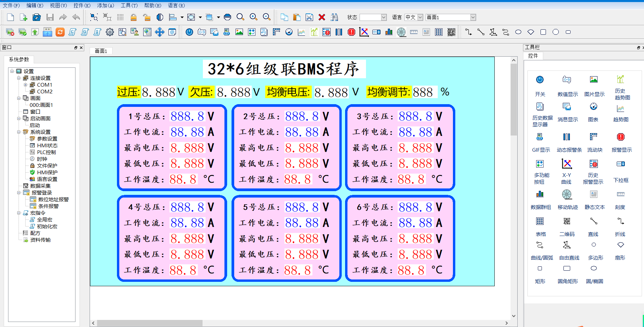The image size is (644, 327).
Task: Switch to the 系统参数 tab
Action: click(x=19, y=59)
